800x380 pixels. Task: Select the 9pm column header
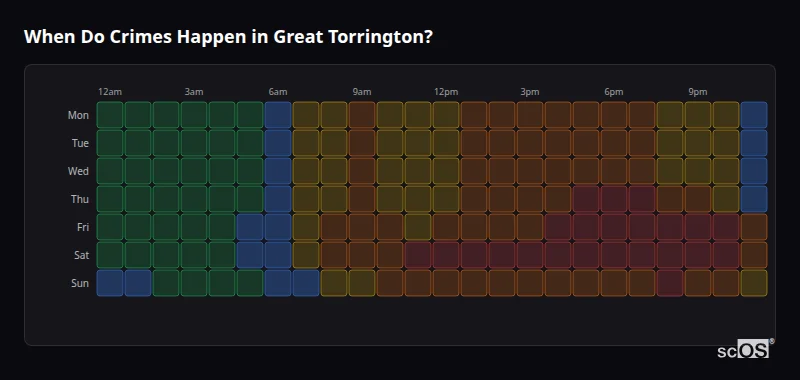[698, 92]
